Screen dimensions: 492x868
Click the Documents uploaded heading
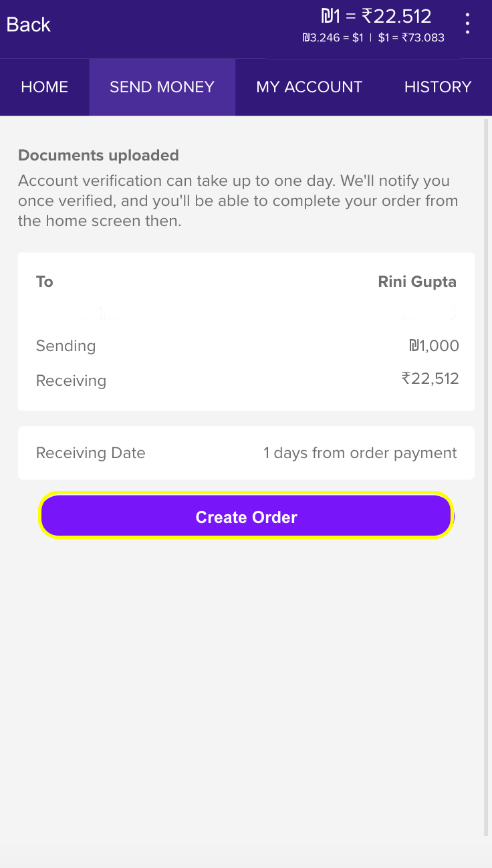(x=98, y=155)
